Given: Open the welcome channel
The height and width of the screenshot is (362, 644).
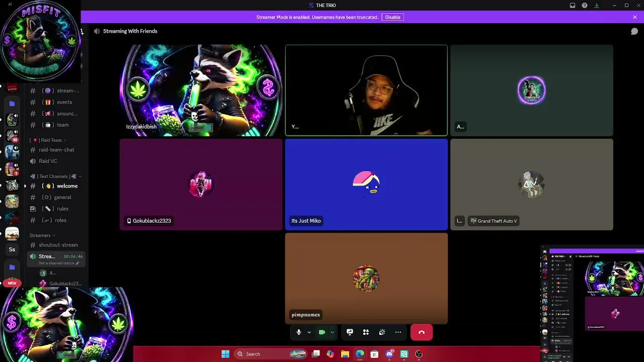Looking at the screenshot, I should (55, 186).
